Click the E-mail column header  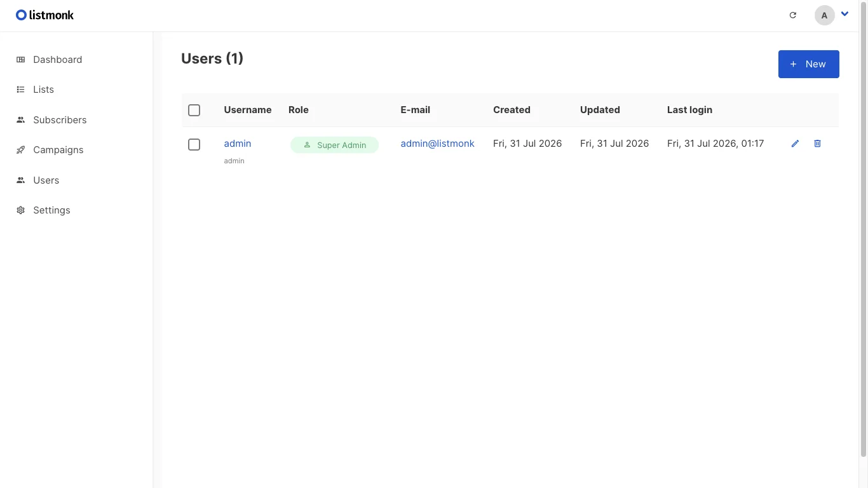(x=416, y=110)
